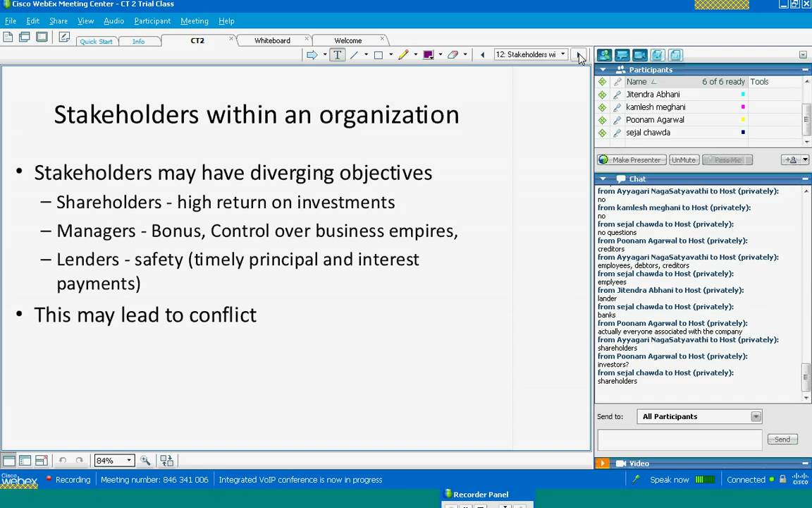This screenshot has width=812, height=508.
Task: Minimize the Participants panel
Action: [x=805, y=69]
